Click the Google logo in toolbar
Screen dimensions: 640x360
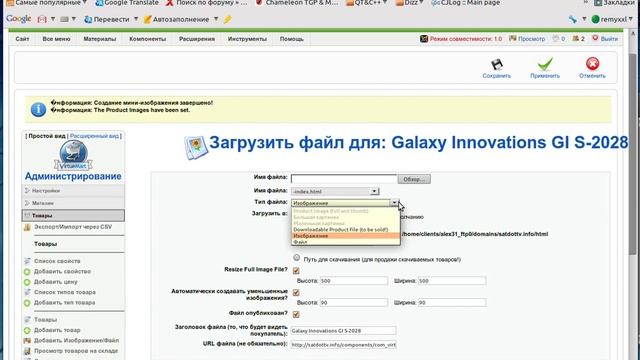coord(19,19)
